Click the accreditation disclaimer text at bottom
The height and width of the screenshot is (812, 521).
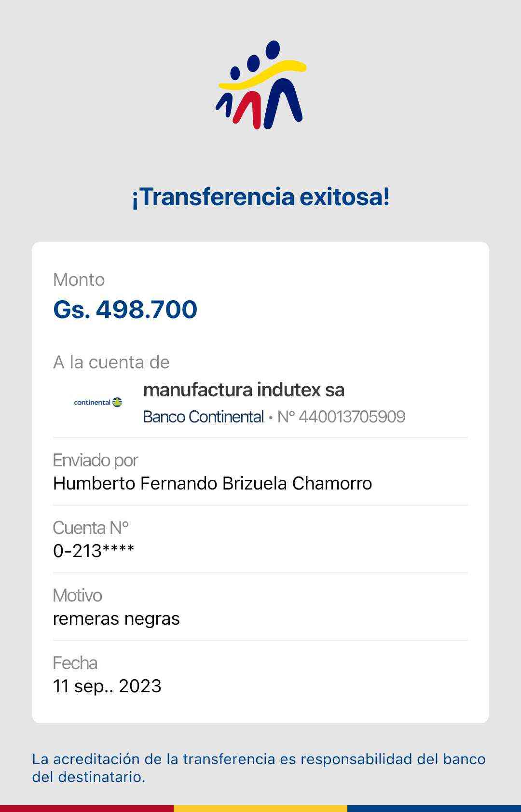tap(259, 768)
